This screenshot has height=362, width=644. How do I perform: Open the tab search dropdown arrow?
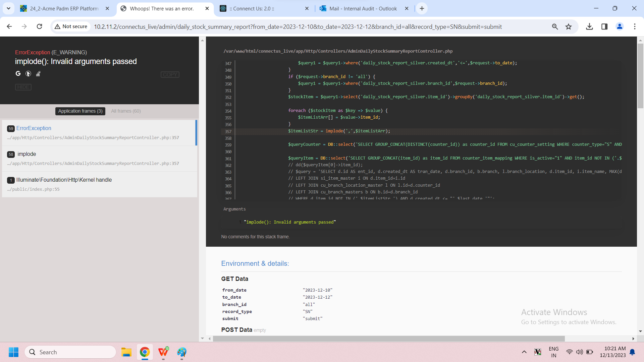coord(8,8)
